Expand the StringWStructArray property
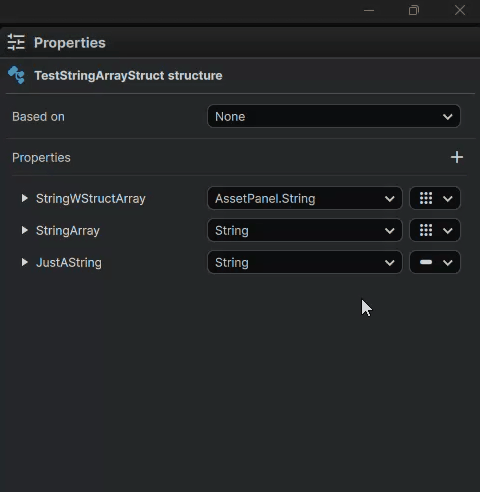Image resolution: width=480 pixels, height=492 pixels. point(24,198)
